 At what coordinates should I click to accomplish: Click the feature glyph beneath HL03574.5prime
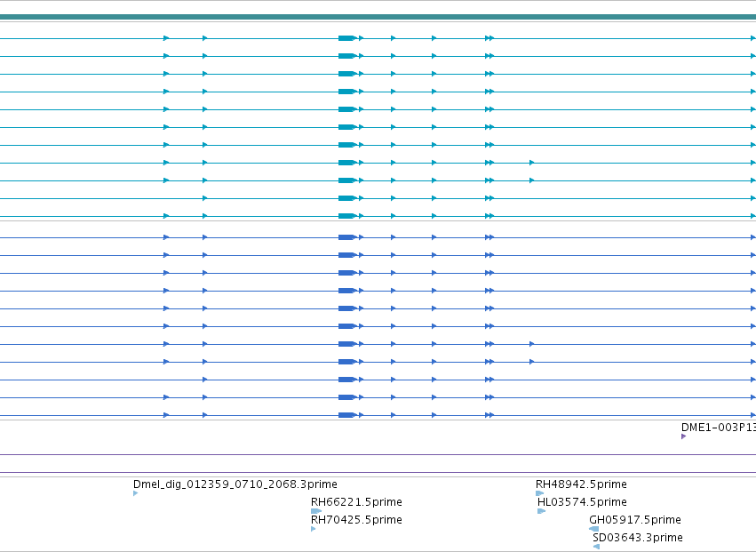541,511
